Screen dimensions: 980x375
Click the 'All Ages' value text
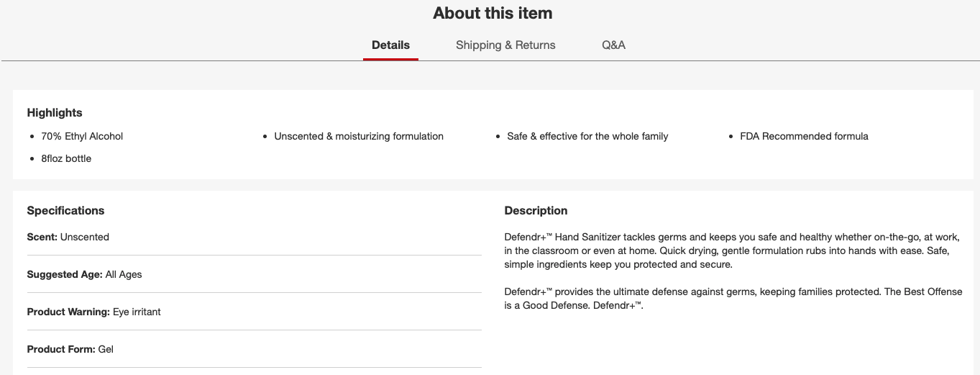124,274
